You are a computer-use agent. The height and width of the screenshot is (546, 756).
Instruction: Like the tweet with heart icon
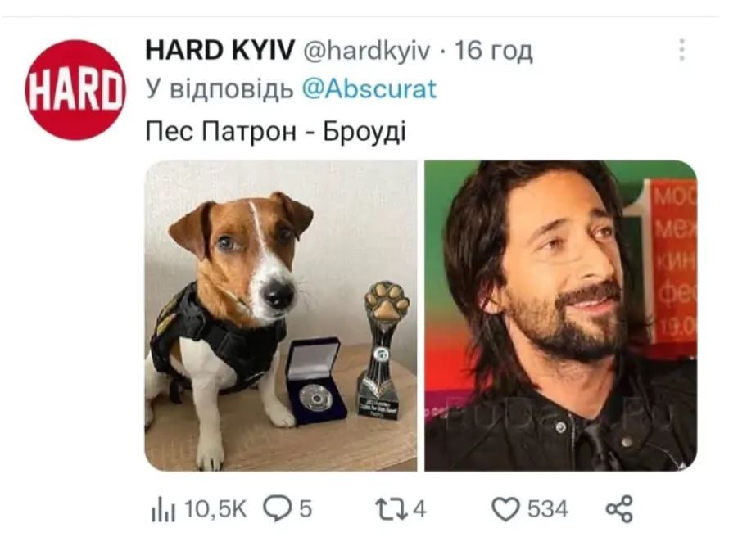(x=505, y=509)
